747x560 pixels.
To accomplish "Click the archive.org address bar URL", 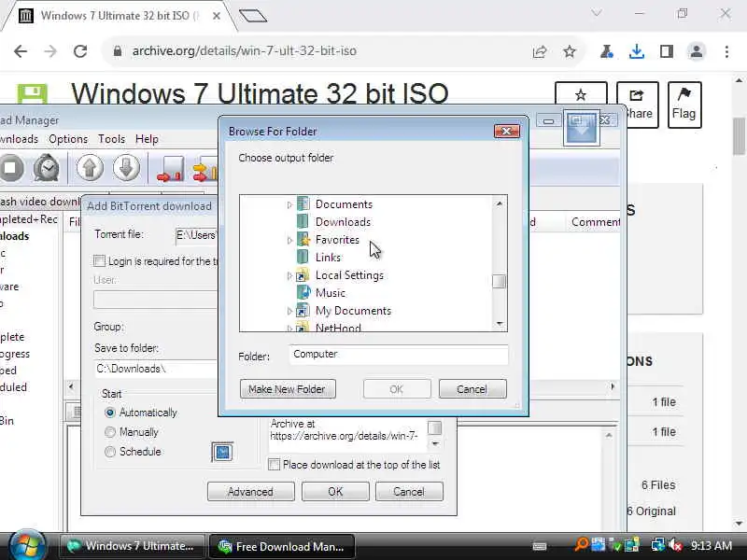I will point(245,51).
